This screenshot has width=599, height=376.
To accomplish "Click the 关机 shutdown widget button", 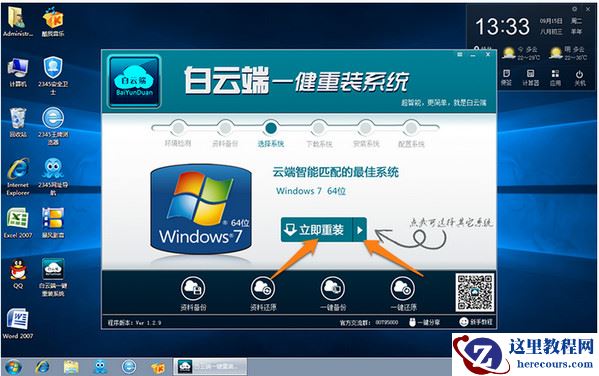I will pyautogui.click(x=580, y=77).
